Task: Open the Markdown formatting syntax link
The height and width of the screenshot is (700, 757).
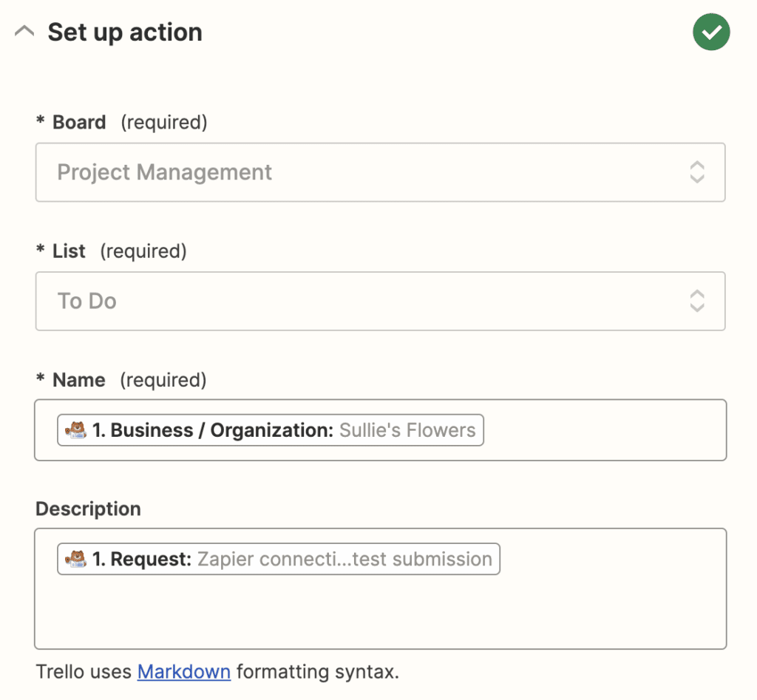Action: tap(183, 672)
